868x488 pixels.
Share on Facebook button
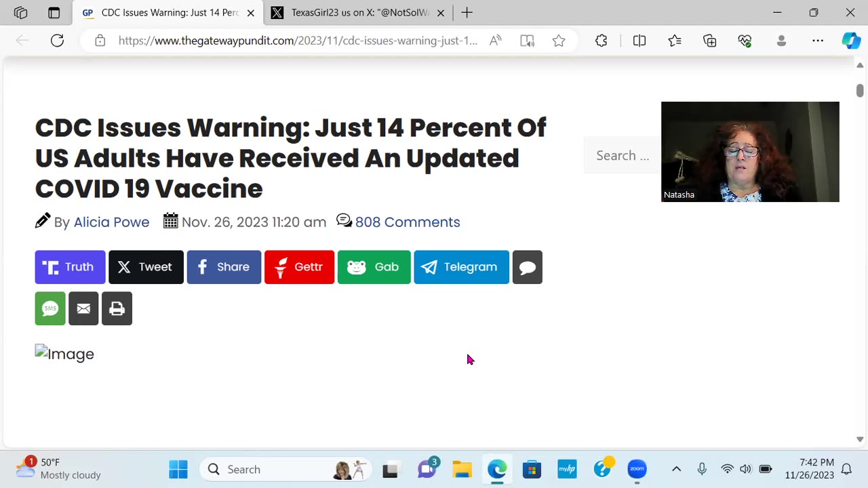pos(224,267)
